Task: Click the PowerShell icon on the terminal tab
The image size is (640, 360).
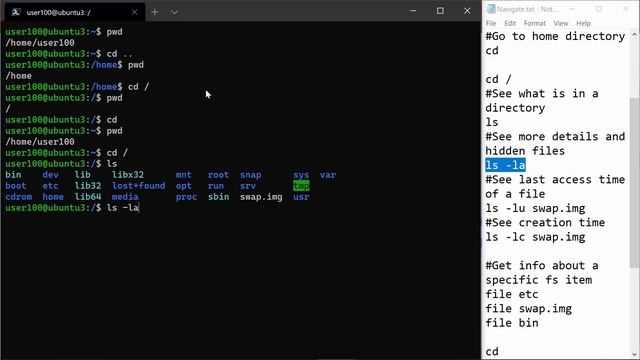Action: [16, 12]
